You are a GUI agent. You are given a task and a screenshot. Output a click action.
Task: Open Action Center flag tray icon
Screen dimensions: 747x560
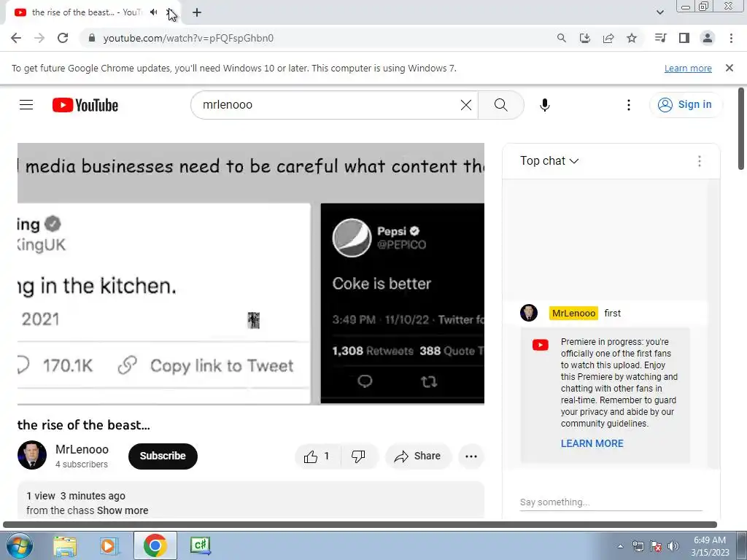[x=656, y=546]
